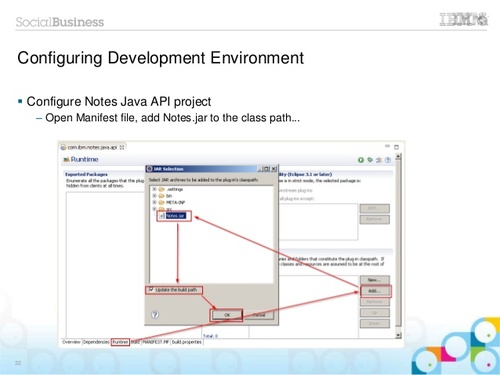Screen dimensions: 500x375
Task: Click the Notes.jar file icon
Action: tap(162, 216)
